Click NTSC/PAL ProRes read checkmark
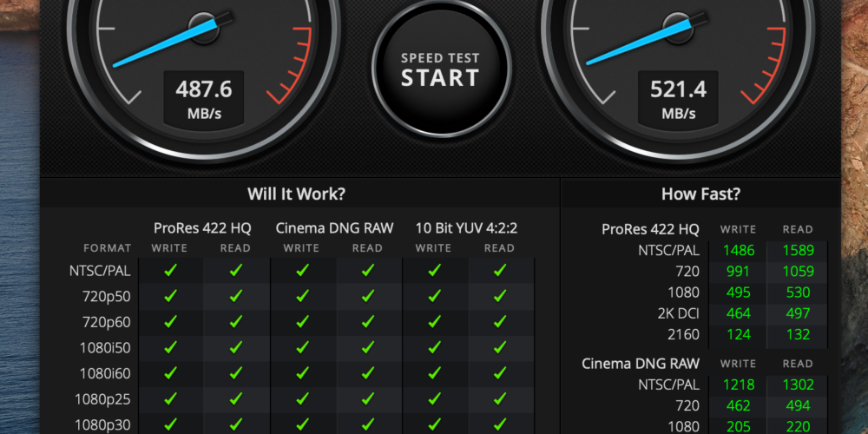868x434 pixels. point(236,270)
